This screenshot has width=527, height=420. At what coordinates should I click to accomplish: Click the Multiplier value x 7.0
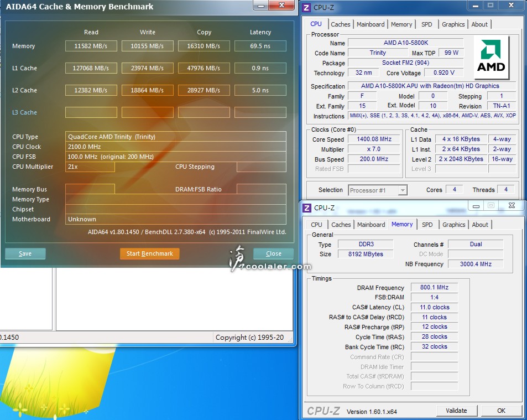click(x=374, y=149)
